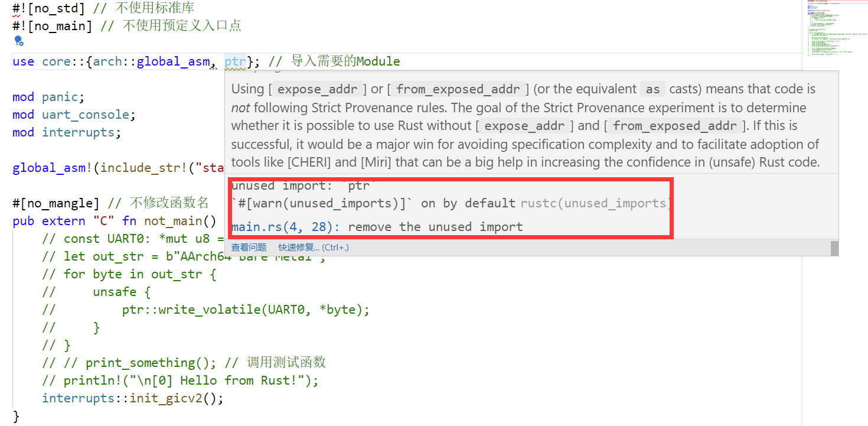The height and width of the screenshot is (426, 868).
Task: Open the 查看问题 link in hover
Action: (x=249, y=248)
